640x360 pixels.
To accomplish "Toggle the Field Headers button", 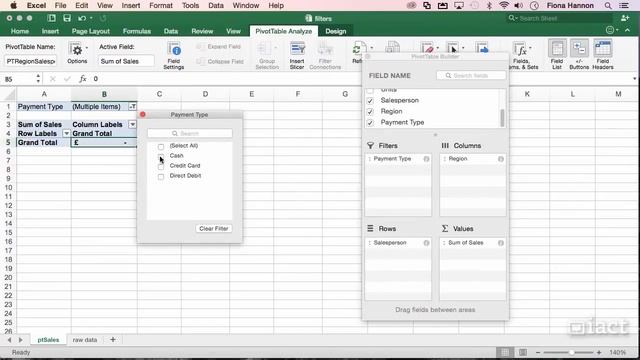I will tap(602, 54).
